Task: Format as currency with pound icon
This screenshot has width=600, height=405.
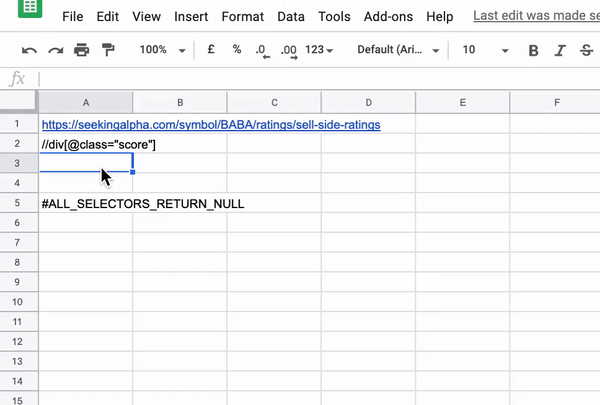Action: point(210,51)
